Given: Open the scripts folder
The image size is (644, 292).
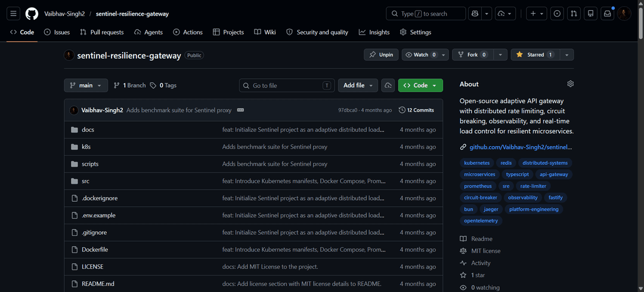Looking at the screenshot, I should 90,164.
